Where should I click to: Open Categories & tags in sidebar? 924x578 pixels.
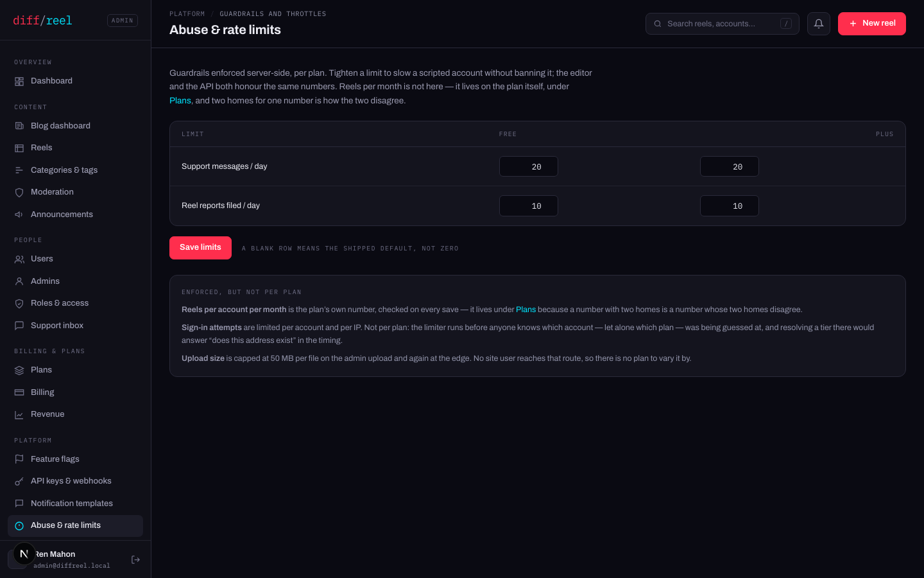point(75,170)
